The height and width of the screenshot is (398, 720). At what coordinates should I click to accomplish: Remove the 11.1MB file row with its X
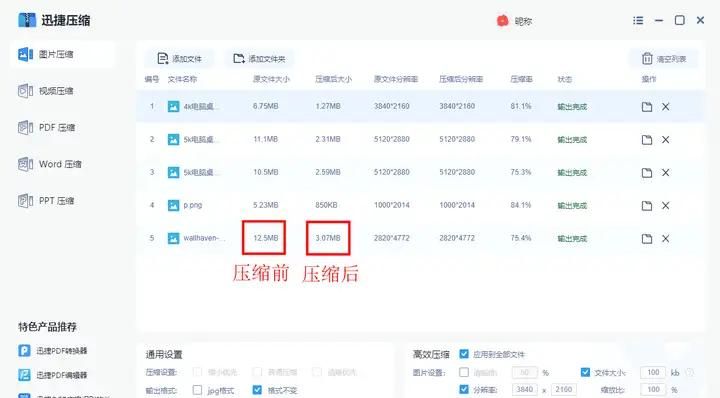point(665,140)
